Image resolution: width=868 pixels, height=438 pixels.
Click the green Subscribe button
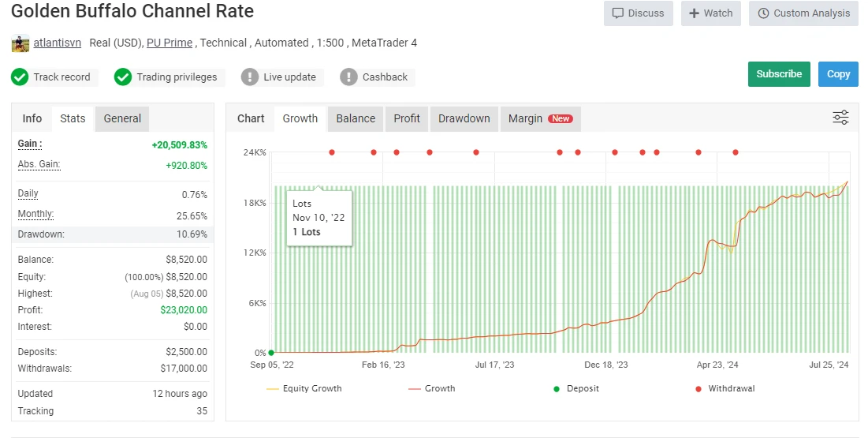coord(779,74)
